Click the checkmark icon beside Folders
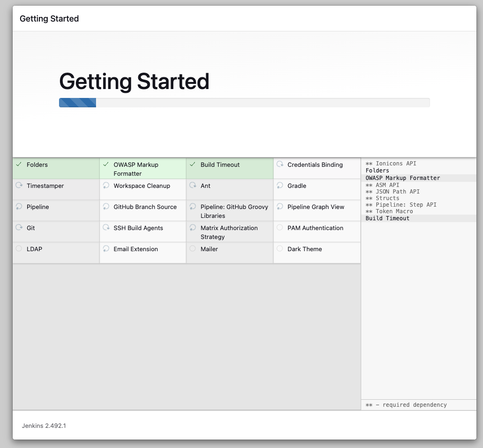The image size is (483, 448). (x=19, y=164)
